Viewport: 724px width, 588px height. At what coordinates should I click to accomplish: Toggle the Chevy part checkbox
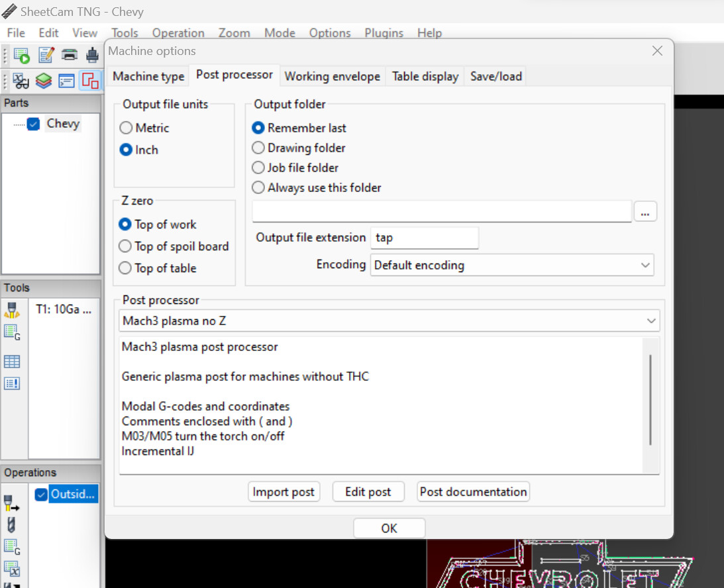34,124
